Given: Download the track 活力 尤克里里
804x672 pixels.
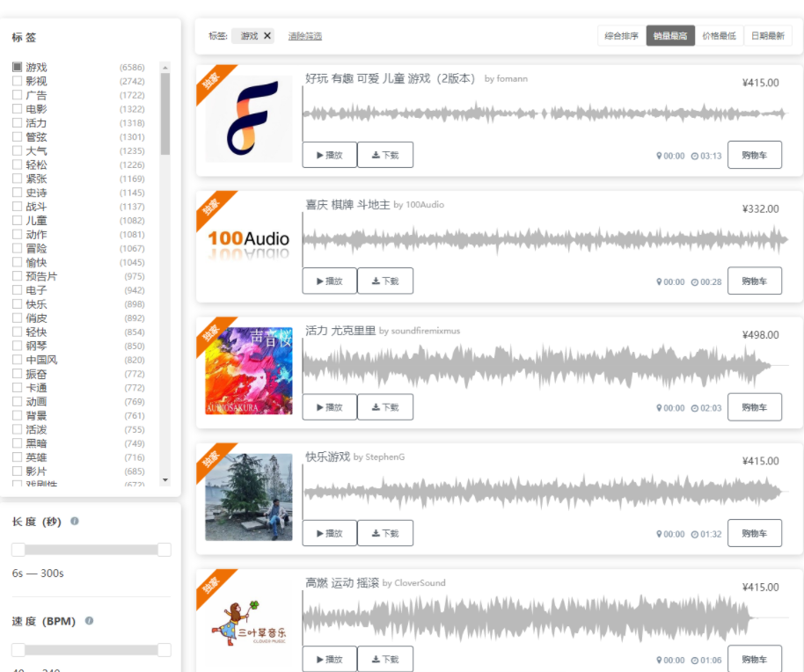Looking at the screenshot, I should (385, 407).
